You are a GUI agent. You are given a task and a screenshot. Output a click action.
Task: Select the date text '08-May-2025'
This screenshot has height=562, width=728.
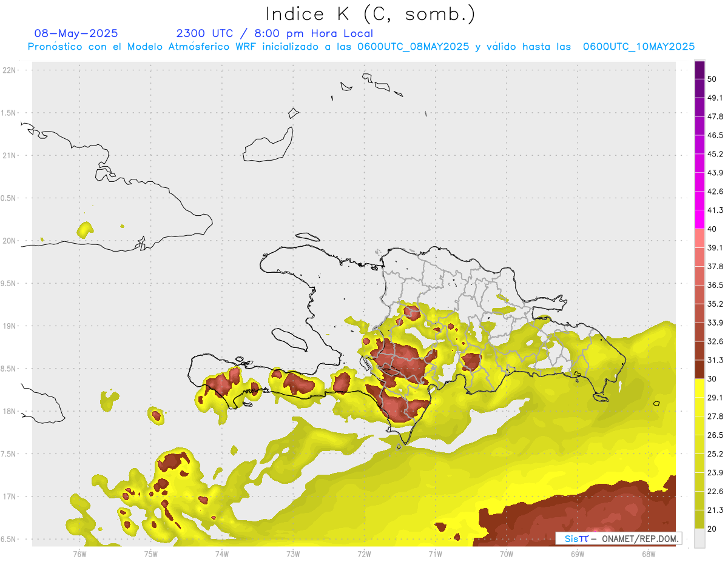76,33
